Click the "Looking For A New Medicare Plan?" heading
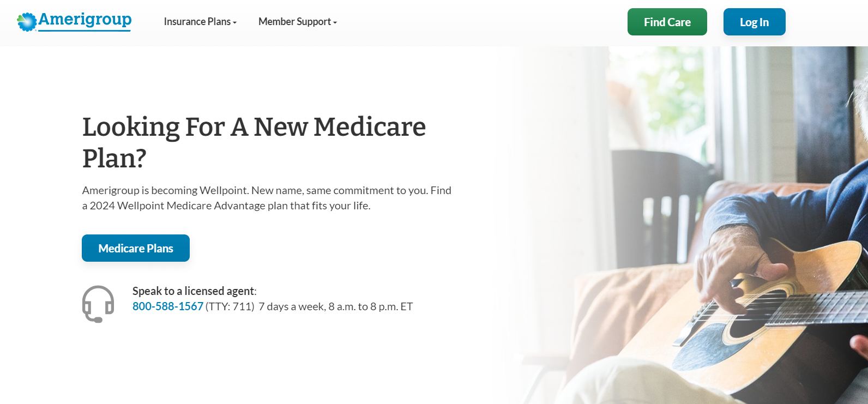The height and width of the screenshot is (404, 868). point(254,142)
